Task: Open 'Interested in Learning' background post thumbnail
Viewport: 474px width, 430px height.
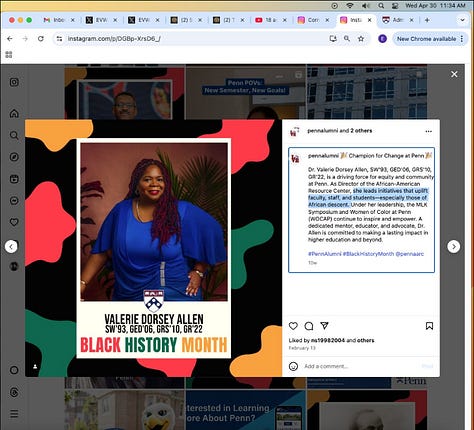Action: pos(246,410)
